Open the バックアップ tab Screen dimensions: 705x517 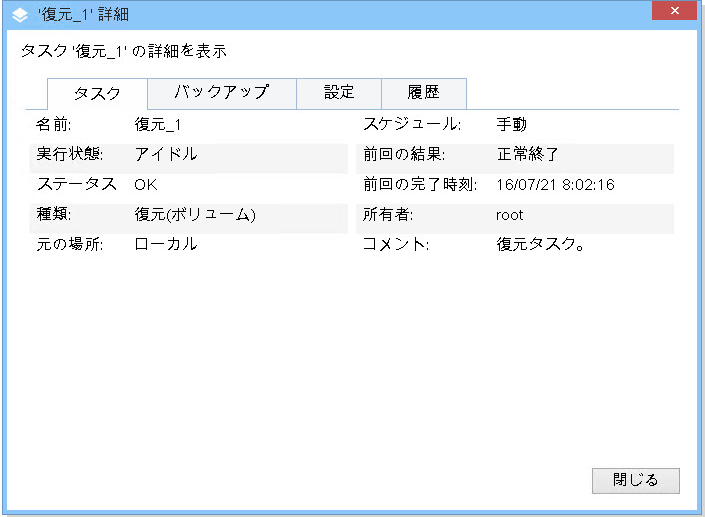[221, 93]
